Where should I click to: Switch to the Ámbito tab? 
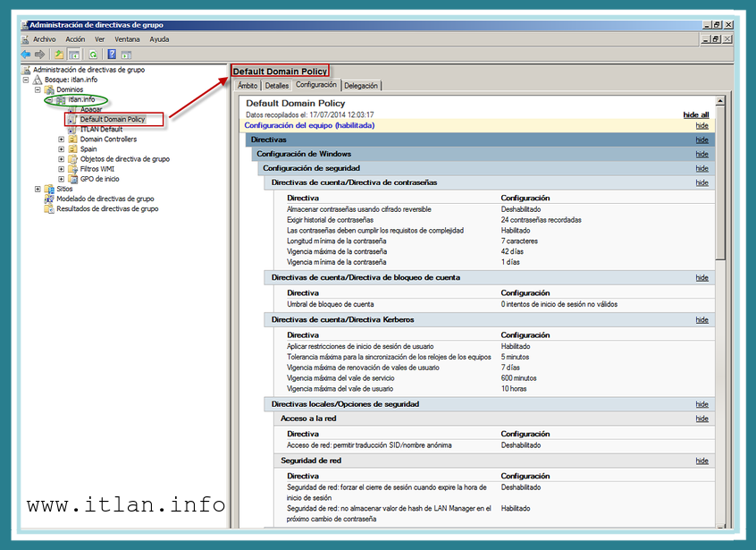[248, 86]
